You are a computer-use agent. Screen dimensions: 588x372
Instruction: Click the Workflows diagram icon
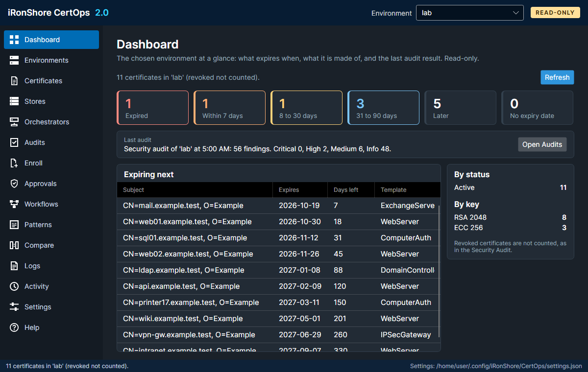point(14,204)
